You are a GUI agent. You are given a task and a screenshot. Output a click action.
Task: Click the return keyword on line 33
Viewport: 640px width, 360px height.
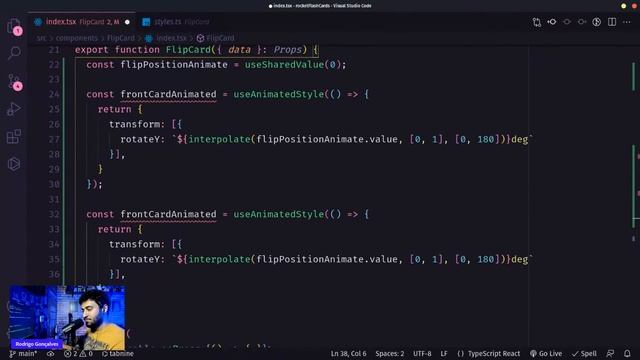115,229
